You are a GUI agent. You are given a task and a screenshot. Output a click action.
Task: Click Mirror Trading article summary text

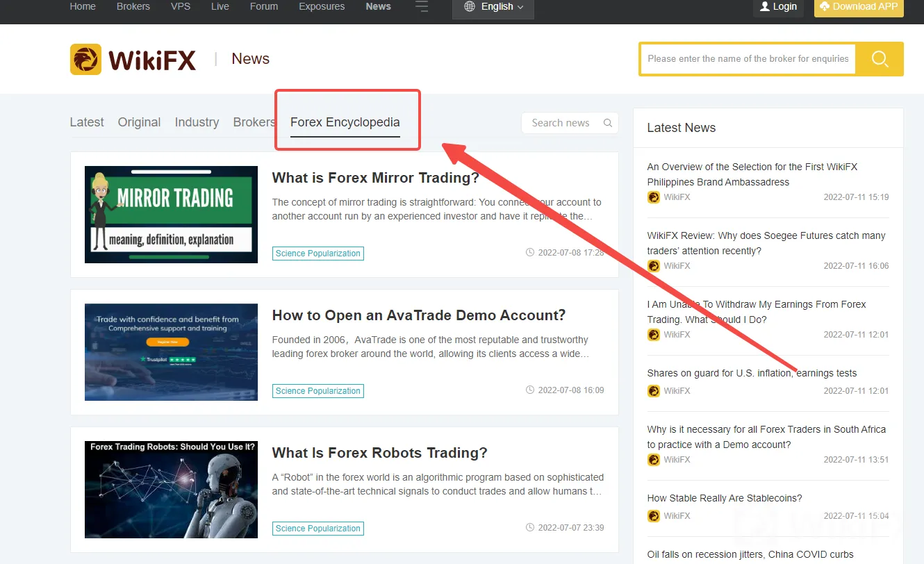coord(437,209)
